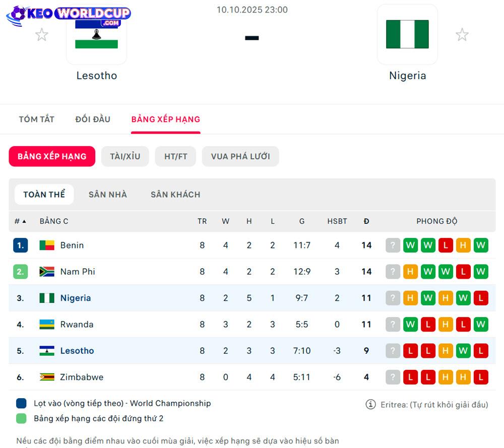Sort table by the # rank column
Screen dimensions: 504x448
(20, 221)
